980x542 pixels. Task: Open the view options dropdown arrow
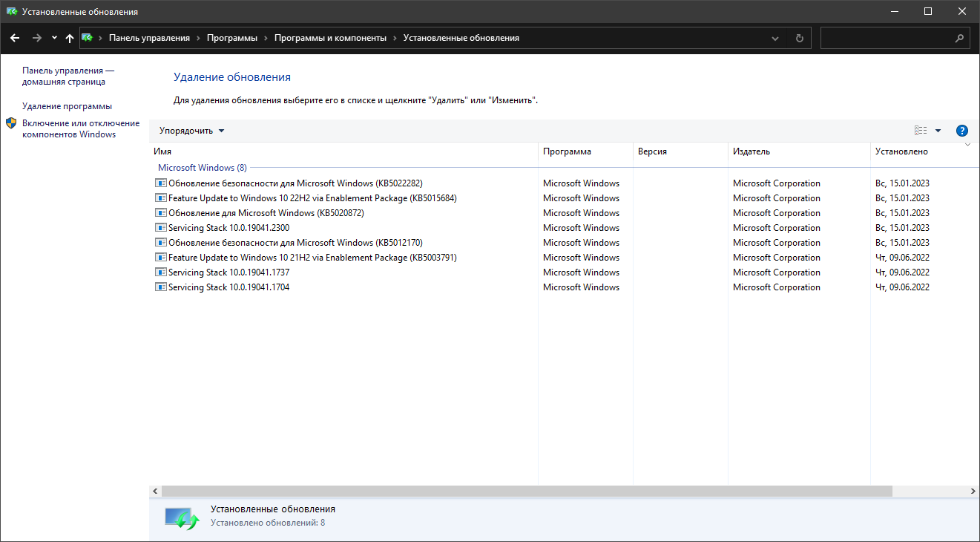click(x=938, y=131)
